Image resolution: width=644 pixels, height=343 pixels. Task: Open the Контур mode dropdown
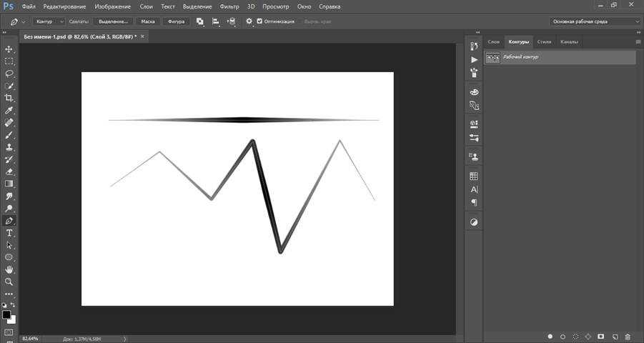(49, 21)
